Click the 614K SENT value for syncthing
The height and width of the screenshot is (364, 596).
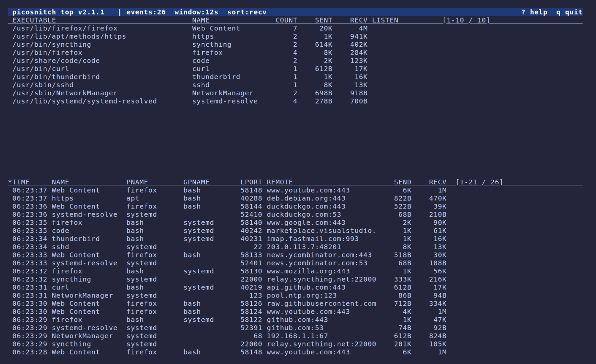pyautogui.click(x=323, y=45)
